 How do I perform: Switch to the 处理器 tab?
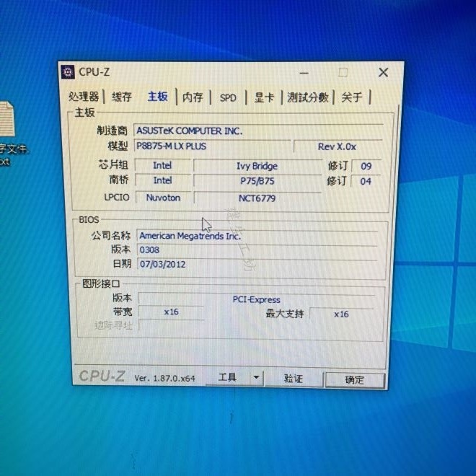point(84,97)
